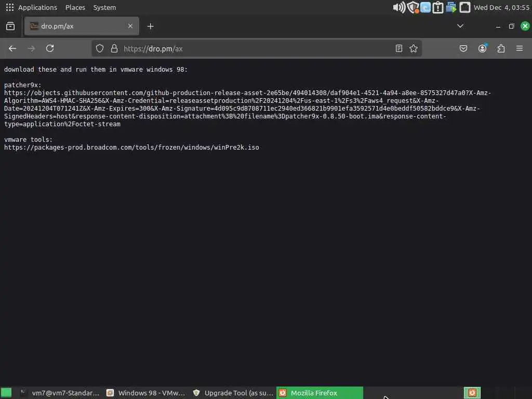Screen dimensions: 532x399
Task: Close the dro.pm/ax tab
Action: (130, 26)
